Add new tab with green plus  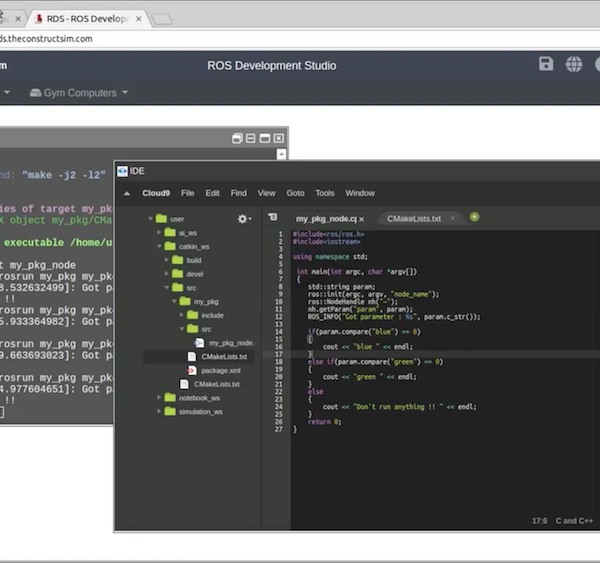(x=474, y=217)
